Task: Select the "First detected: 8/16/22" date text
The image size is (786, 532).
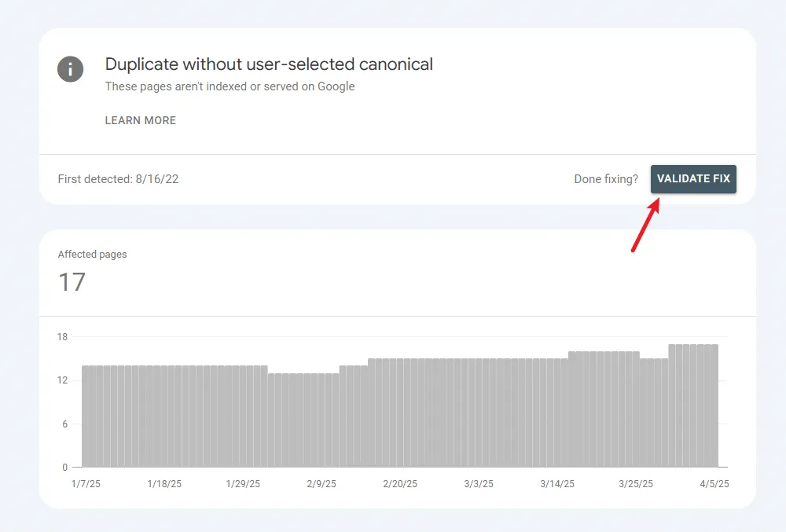Action: pos(118,179)
